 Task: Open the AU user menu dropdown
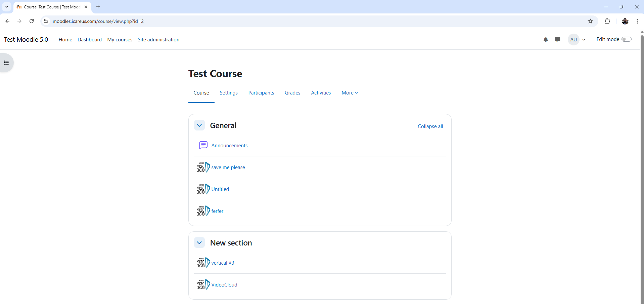point(577,40)
